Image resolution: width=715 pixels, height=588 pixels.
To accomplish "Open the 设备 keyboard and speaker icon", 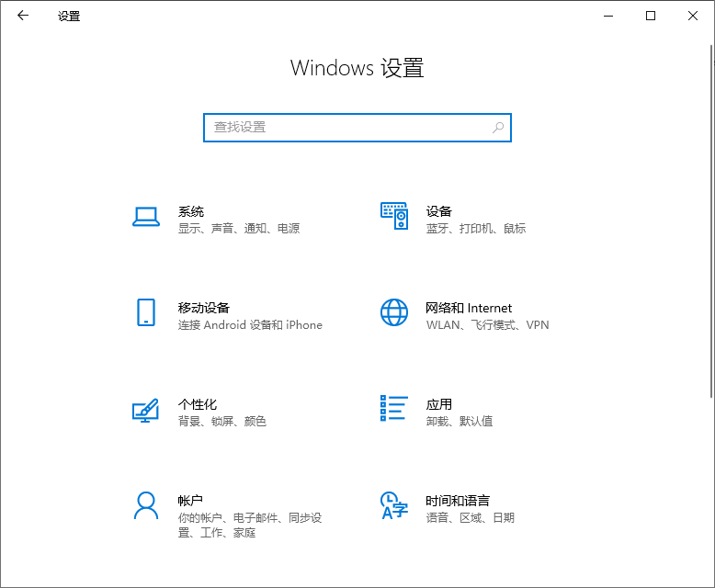I will [394, 216].
